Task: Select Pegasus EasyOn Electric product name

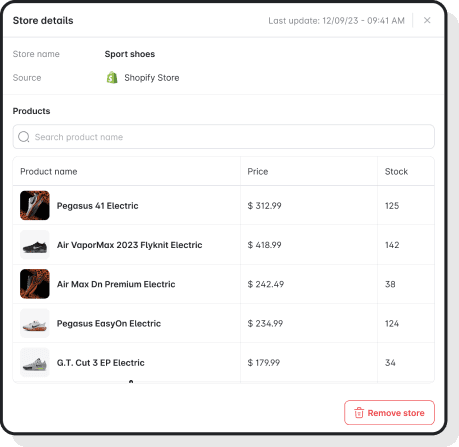Action: click(109, 324)
